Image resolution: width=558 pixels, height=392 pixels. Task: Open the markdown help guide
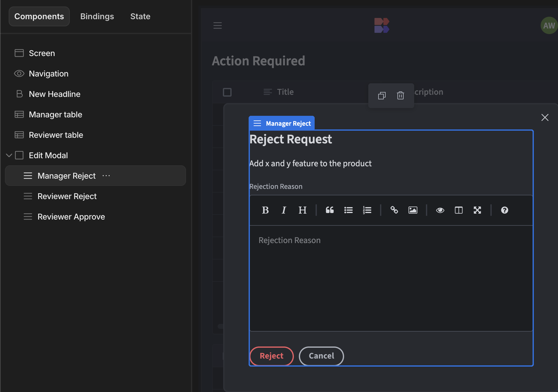tap(505, 210)
